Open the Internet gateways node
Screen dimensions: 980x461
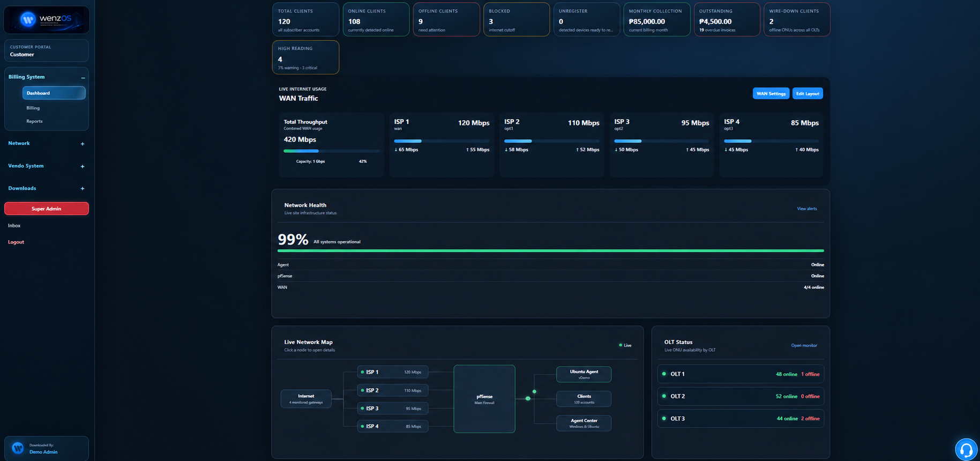[306, 399]
